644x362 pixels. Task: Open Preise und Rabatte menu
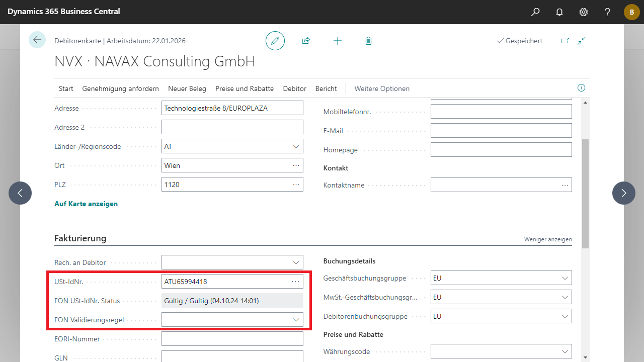pos(245,88)
